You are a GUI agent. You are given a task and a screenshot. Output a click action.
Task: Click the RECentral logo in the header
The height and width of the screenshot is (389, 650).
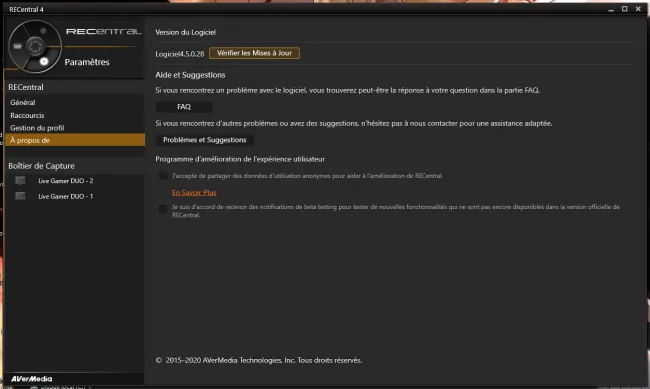(x=104, y=32)
